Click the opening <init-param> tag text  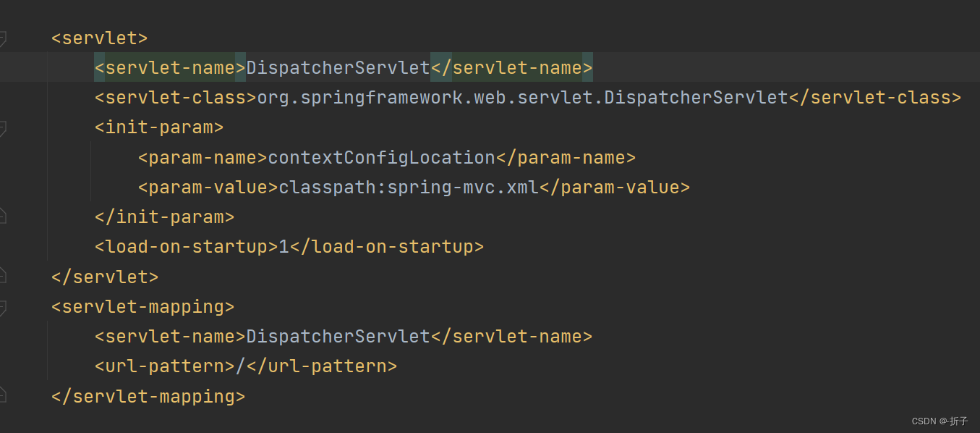click(159, 127)
